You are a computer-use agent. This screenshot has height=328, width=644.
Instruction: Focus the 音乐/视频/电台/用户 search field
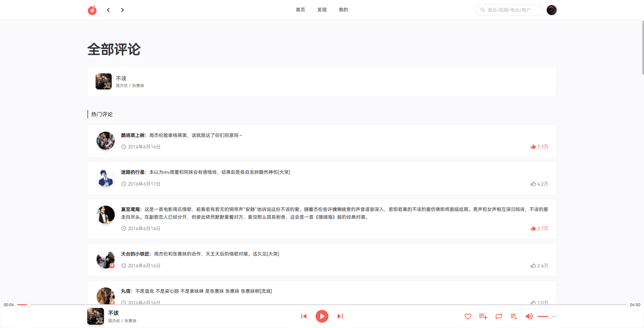pos(509,10)
